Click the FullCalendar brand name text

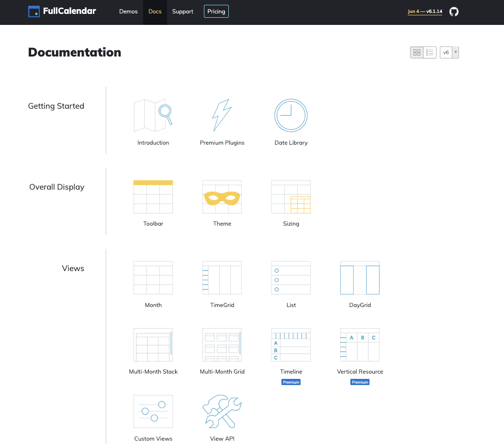pos(69,11)
